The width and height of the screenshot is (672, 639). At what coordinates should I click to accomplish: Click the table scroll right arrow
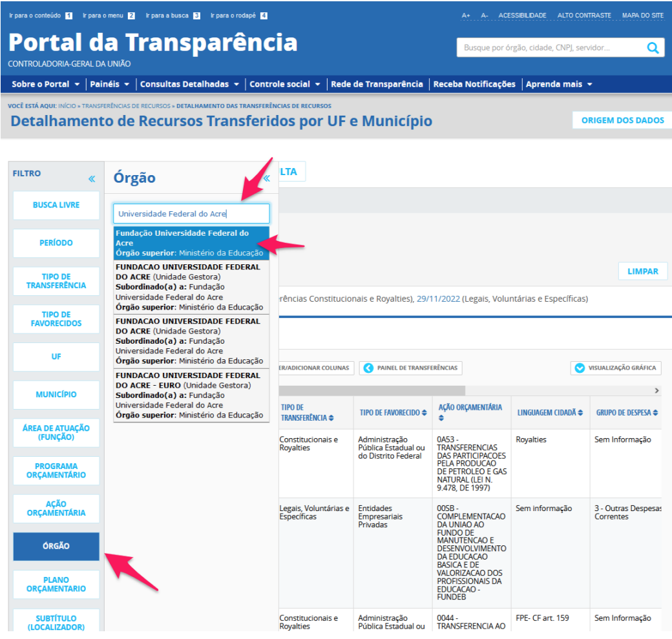pos(656,390)
